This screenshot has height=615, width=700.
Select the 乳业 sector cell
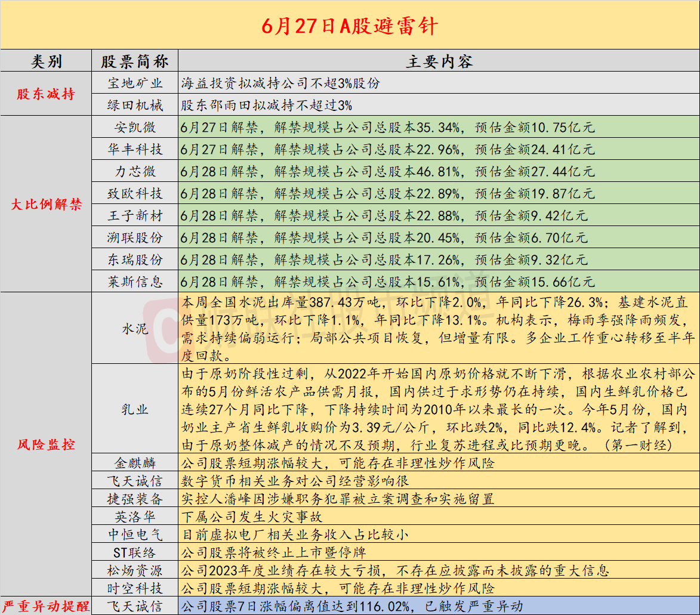point(135,410)
